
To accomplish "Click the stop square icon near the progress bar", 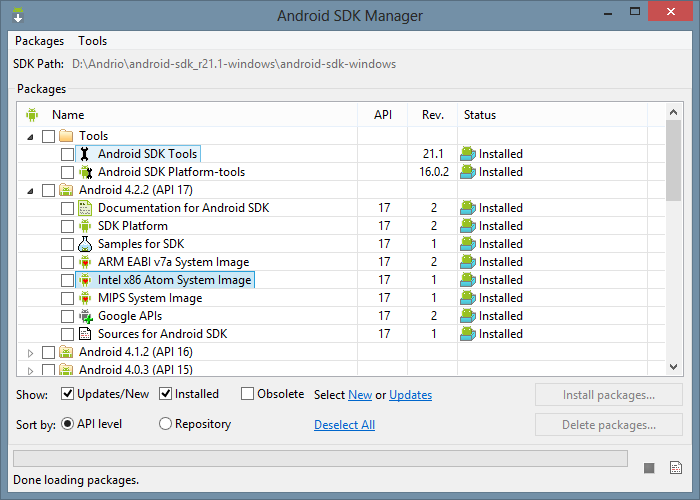I will point(649,468).
